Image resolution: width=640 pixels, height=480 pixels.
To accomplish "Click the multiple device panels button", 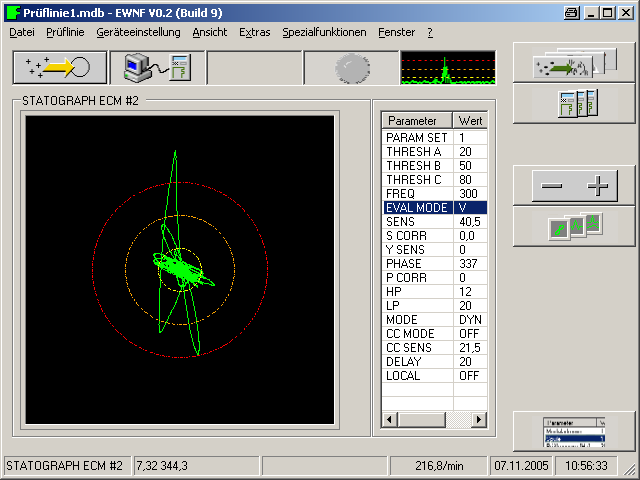I will point(574,103).
